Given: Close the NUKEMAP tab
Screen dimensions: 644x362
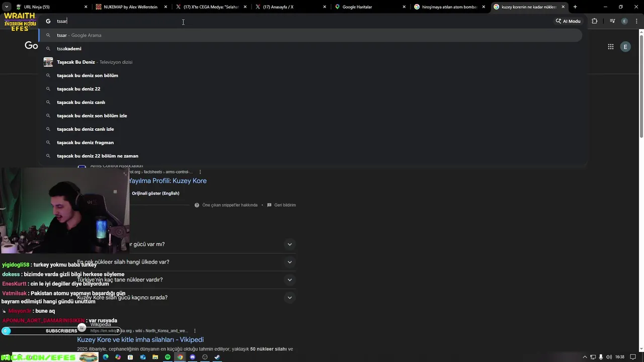Looking at the screenshot, I should (x=166, y=7).
